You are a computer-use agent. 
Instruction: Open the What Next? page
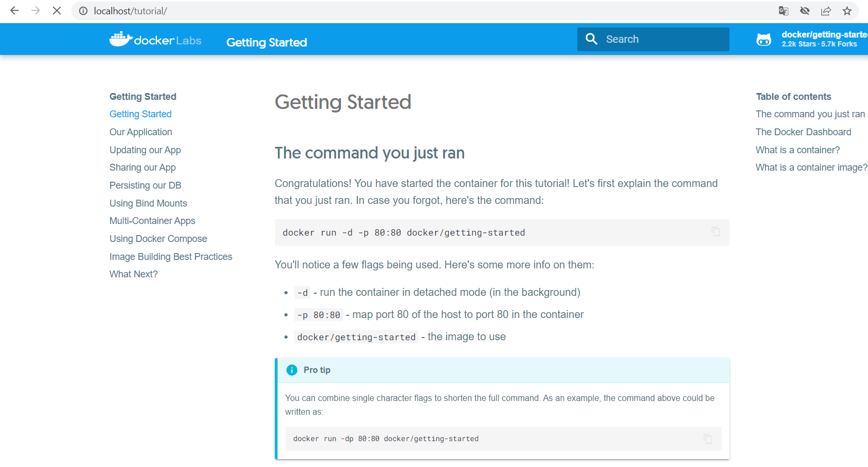click(x=134, y=274)
